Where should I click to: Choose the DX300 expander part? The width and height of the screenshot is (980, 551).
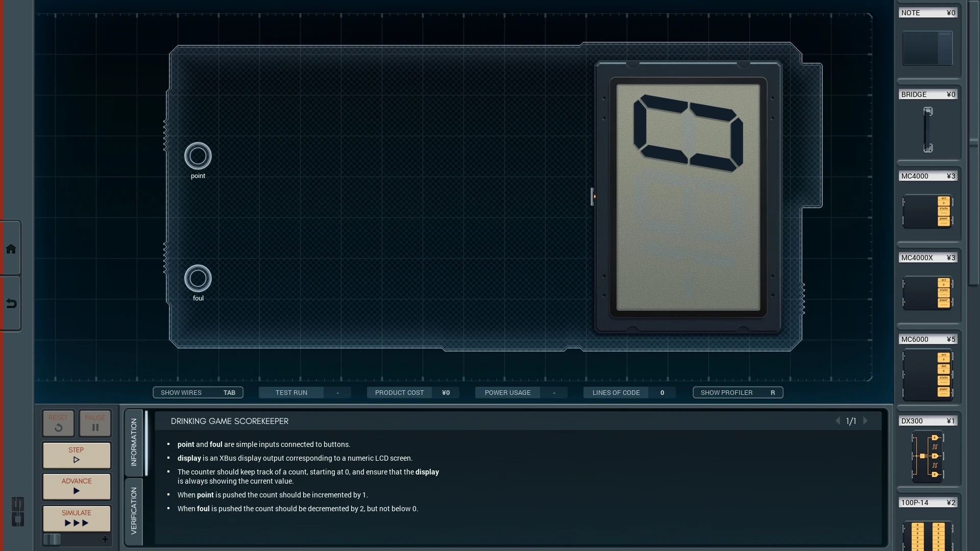[927, 456]
